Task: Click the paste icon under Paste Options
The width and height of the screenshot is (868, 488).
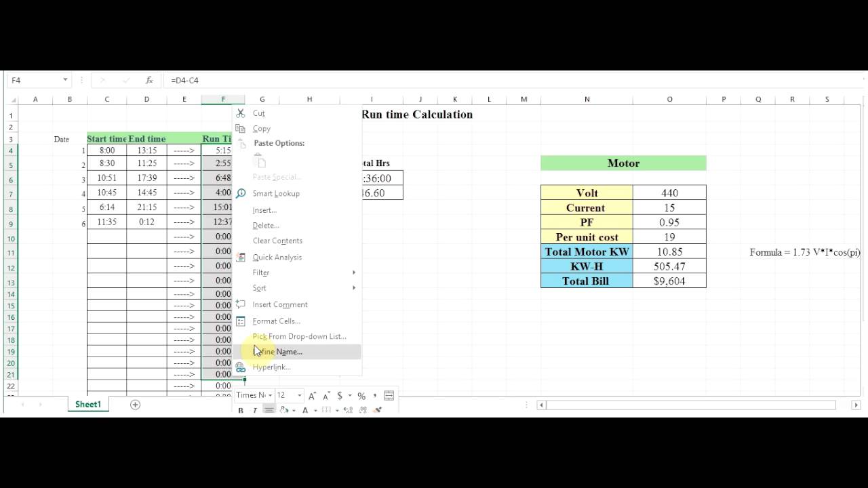Action: pyautogui.click(x=260, y=160)
